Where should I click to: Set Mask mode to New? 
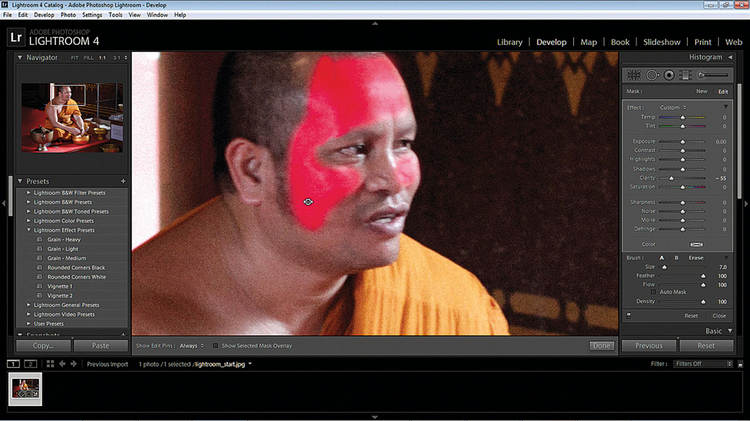click(x=702, y=91)
